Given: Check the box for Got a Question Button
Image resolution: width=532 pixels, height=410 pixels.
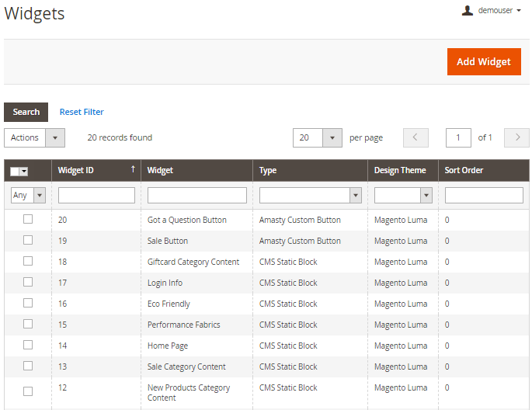Looking at the screenshot, I should coord(28,220).
